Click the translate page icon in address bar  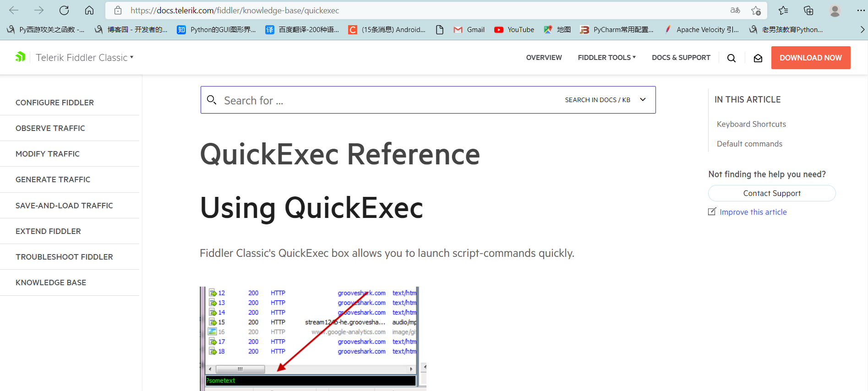(x=735, y=10)
